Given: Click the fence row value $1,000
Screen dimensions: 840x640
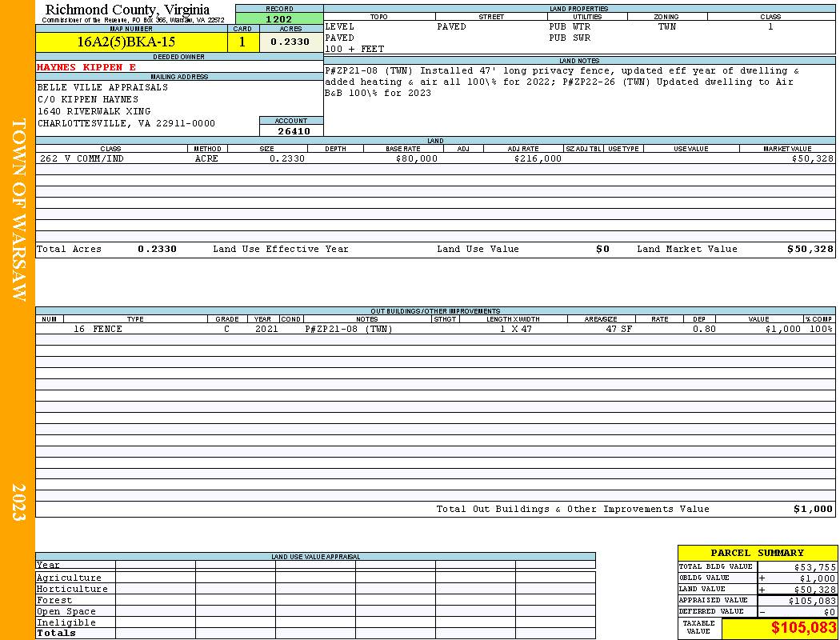Looking at the screenshot, I should (x=782, y=330).
